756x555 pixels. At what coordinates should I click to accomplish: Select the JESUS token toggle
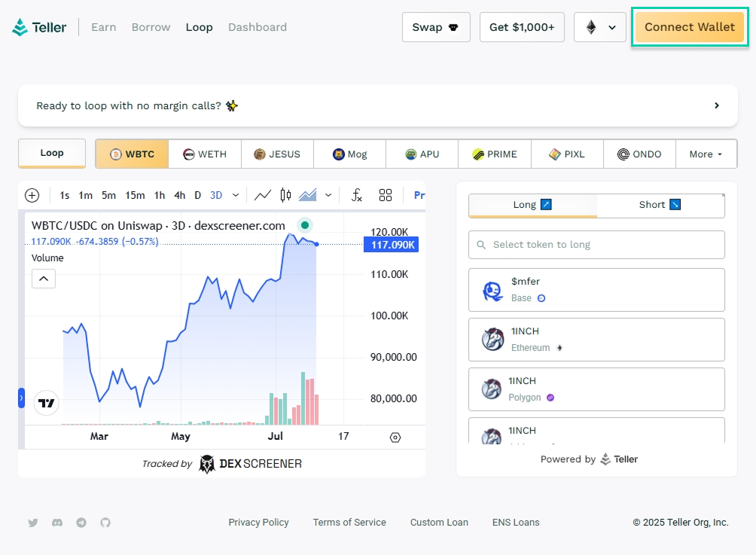tap(277, 154)
